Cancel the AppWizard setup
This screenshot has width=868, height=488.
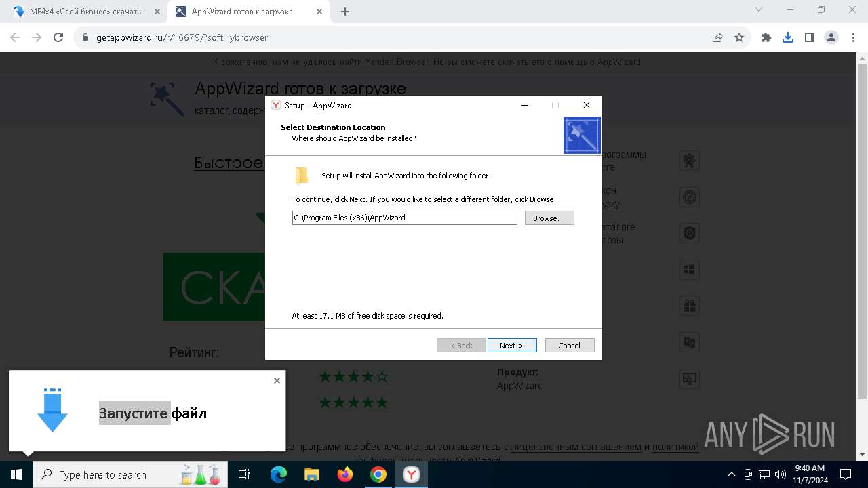click(570, 346)
